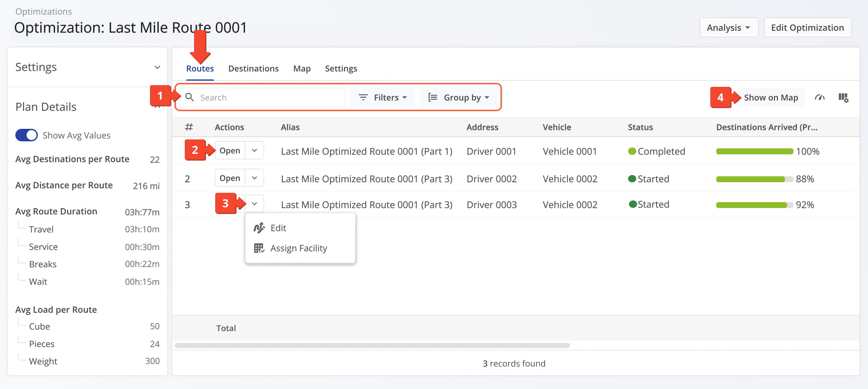Click the Wait duration row
Screen dimensions: 868x389
click(x=88, y=281)
